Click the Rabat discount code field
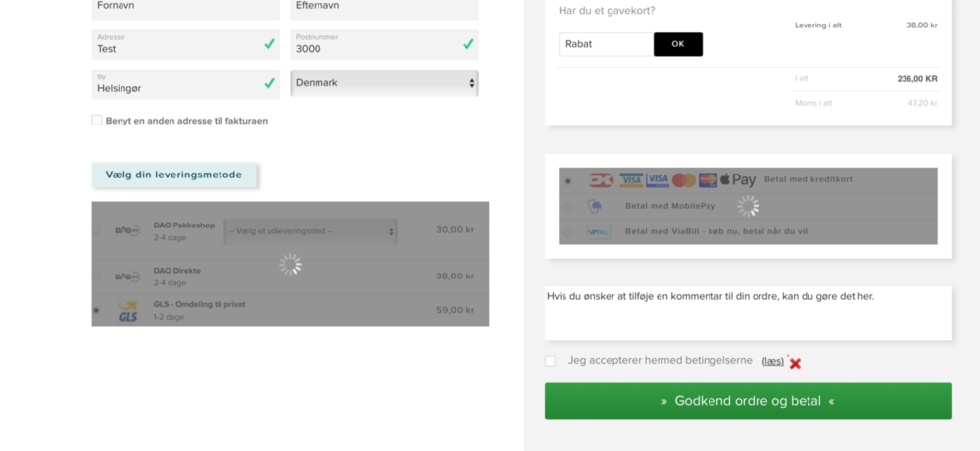The image size is (980, 451). tap(605, 44)
